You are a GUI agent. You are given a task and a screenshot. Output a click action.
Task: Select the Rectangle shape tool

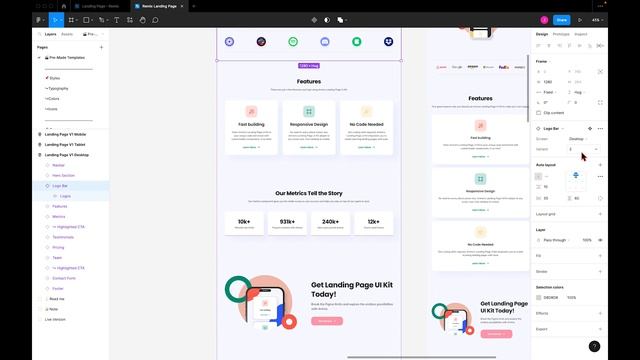(x=86, y=20)
